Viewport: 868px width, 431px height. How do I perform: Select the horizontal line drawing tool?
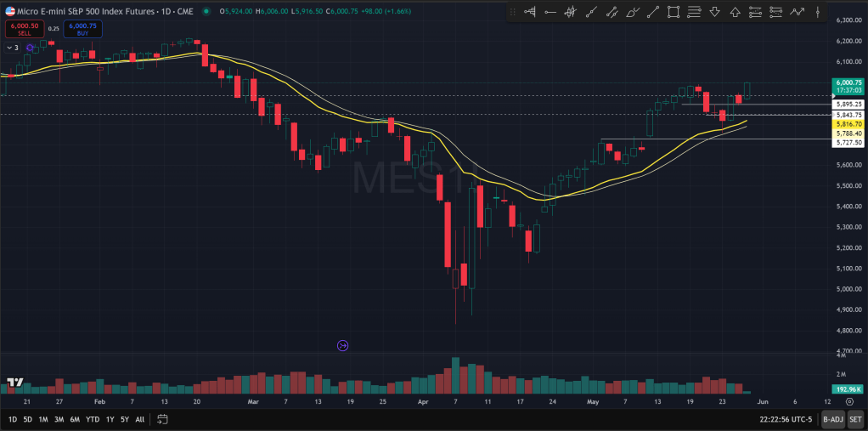pos(550,12)
